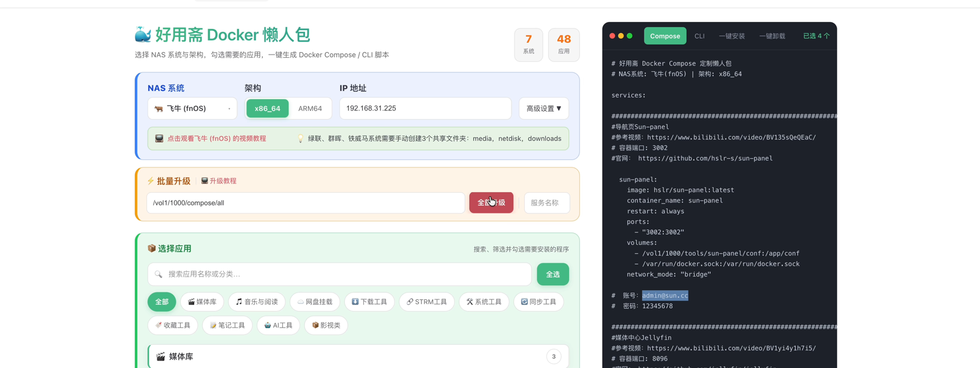Click the Sun-panel bilibili video URL
The height and width of the screenshot is (368, 980).
pyautogui.click(x=731, y=137)
